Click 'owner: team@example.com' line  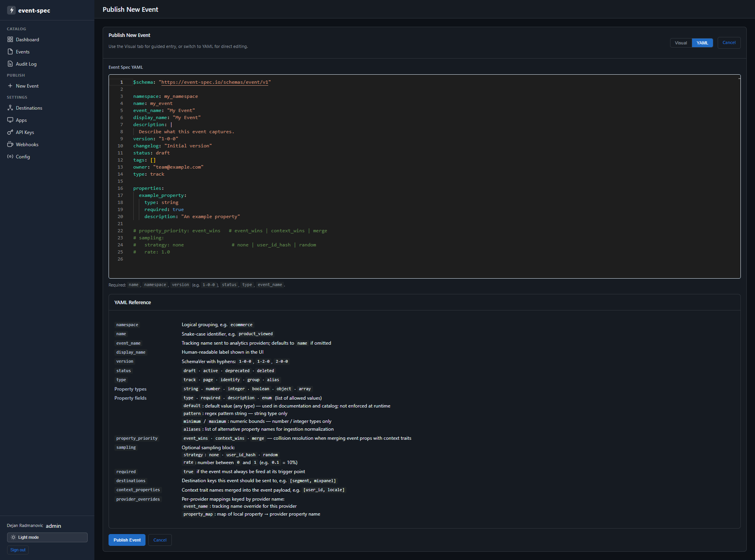point(168,167)
